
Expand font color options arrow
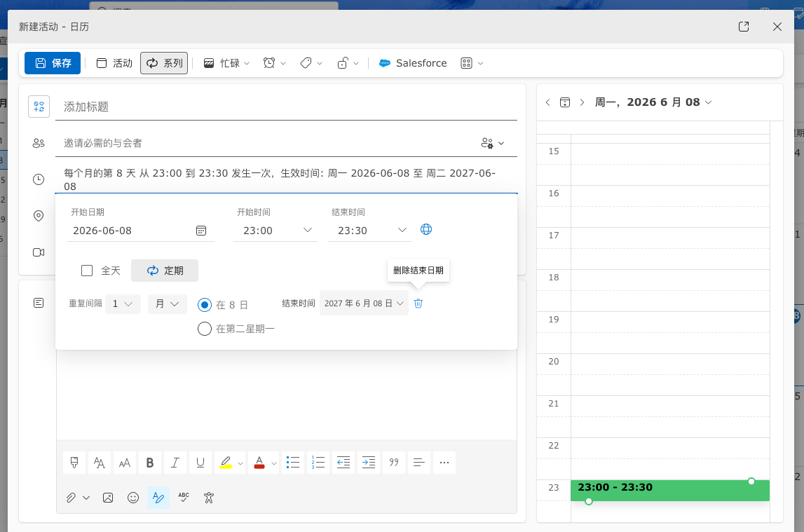tap(274, 463)
